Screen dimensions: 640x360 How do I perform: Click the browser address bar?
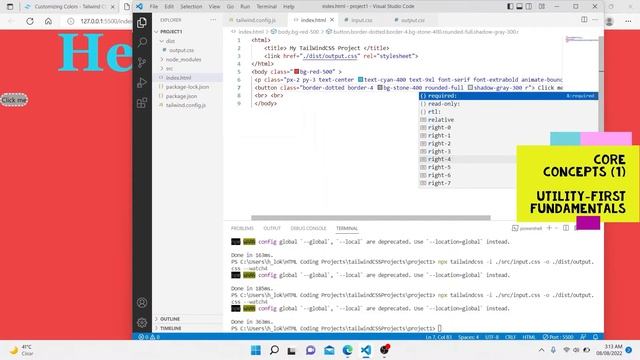(100, 21)
